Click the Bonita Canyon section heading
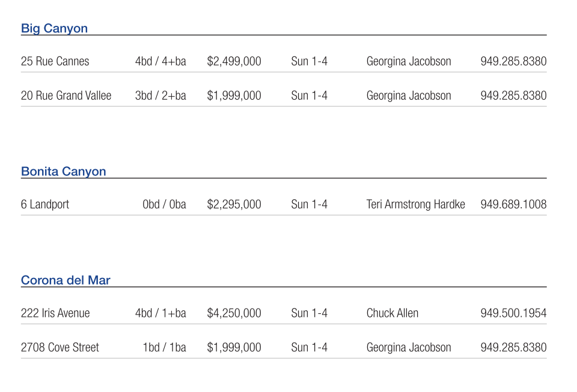This screenshot has height=392, width=577. click(63, 171)
